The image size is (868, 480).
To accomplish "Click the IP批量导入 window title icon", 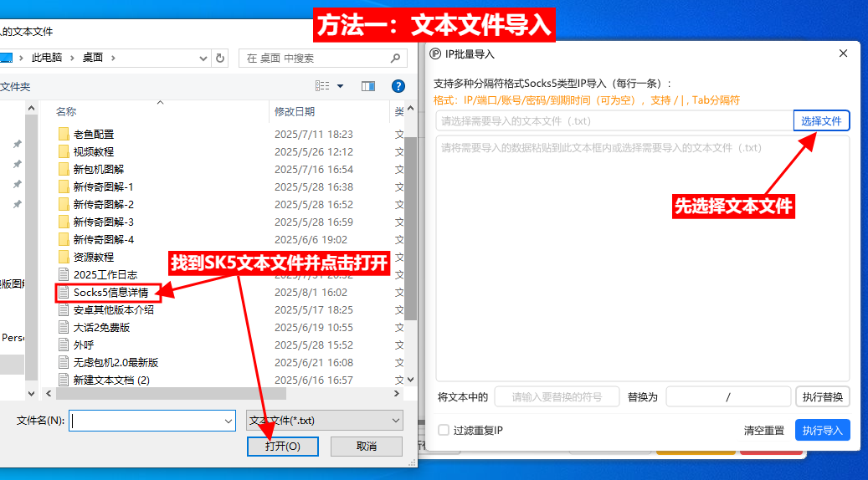I will [435, 54].
